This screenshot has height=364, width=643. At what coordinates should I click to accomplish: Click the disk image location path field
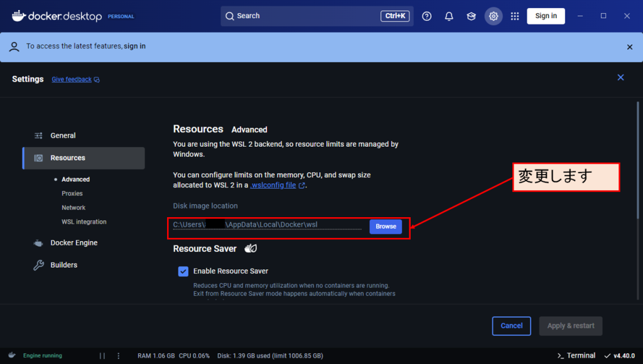pyautogui.click(x=267, y=225)
